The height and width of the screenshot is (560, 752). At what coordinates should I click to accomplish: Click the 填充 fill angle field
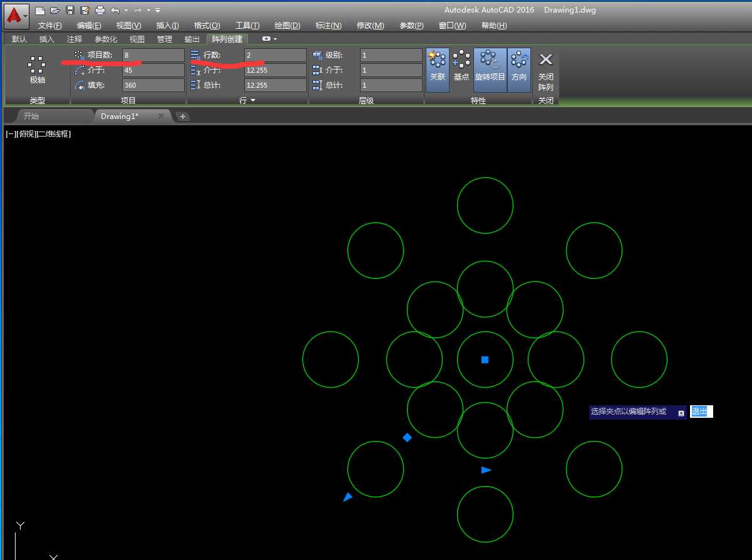153,85
